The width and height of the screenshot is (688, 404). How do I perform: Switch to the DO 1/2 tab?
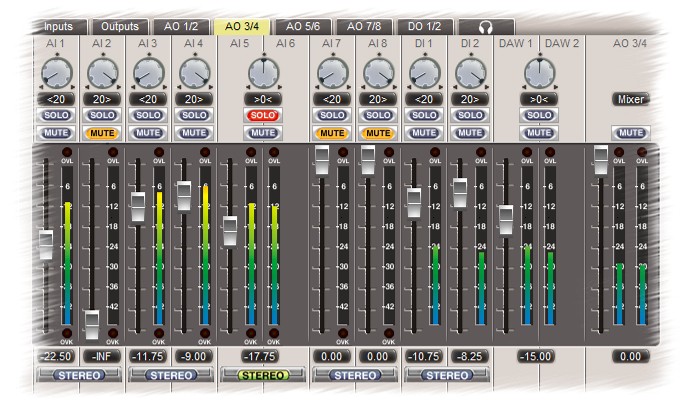tap(424, 27)
